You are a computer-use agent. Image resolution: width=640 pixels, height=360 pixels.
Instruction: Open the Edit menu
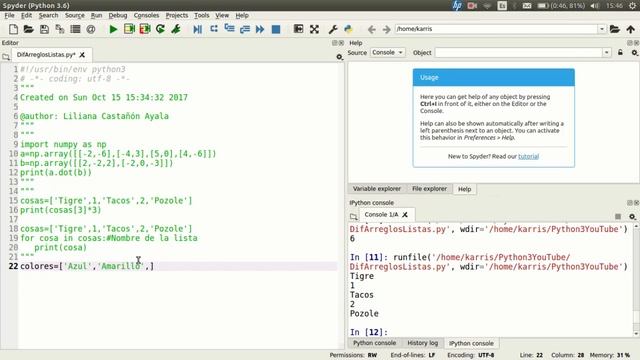[x=26, y=15]
